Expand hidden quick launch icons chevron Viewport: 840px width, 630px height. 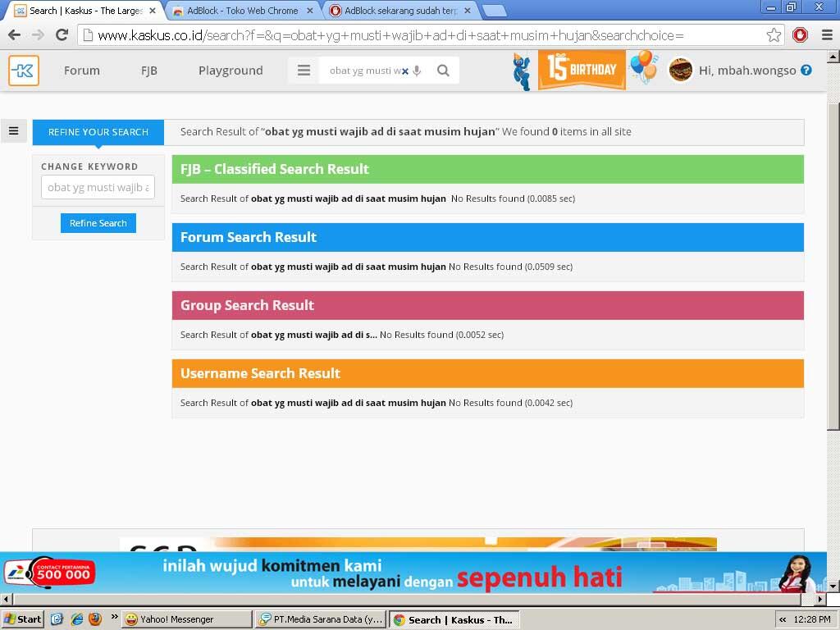(x=114, y=617)
